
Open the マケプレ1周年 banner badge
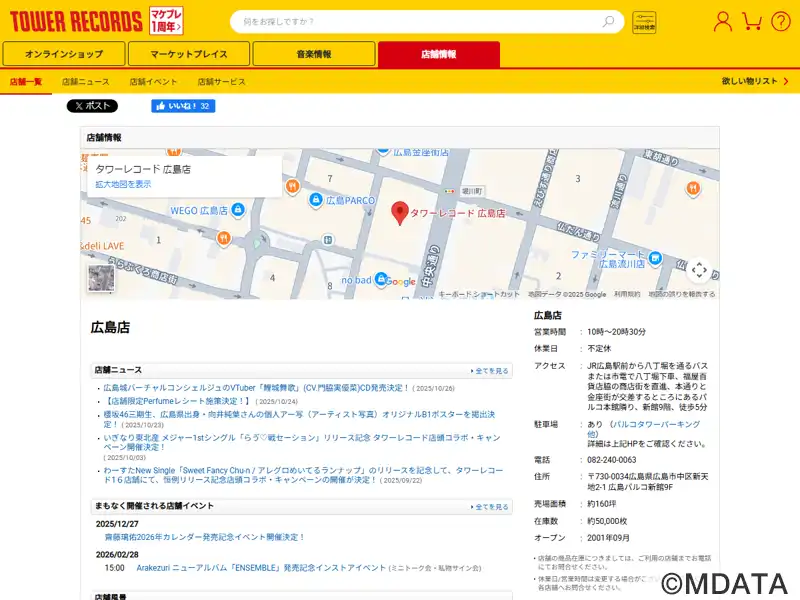click(166, 21)
